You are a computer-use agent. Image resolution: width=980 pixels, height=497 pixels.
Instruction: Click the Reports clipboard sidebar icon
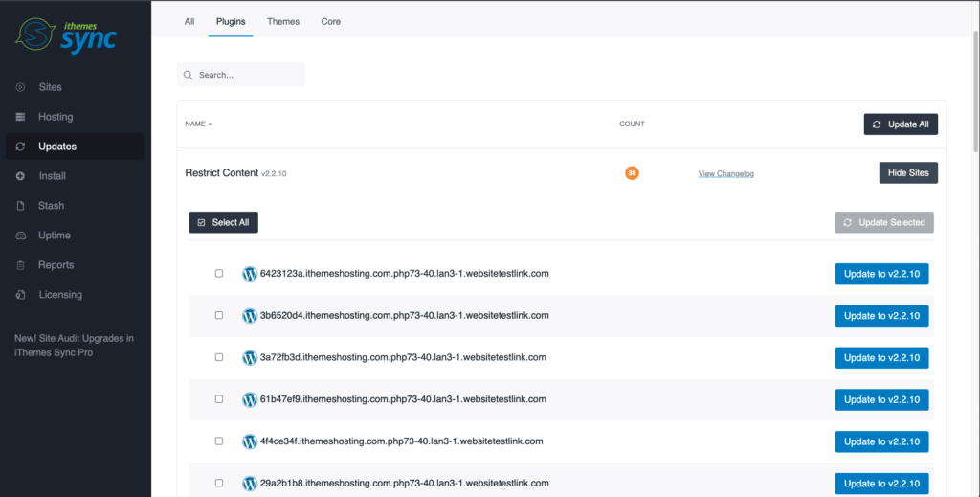(21, 265)
